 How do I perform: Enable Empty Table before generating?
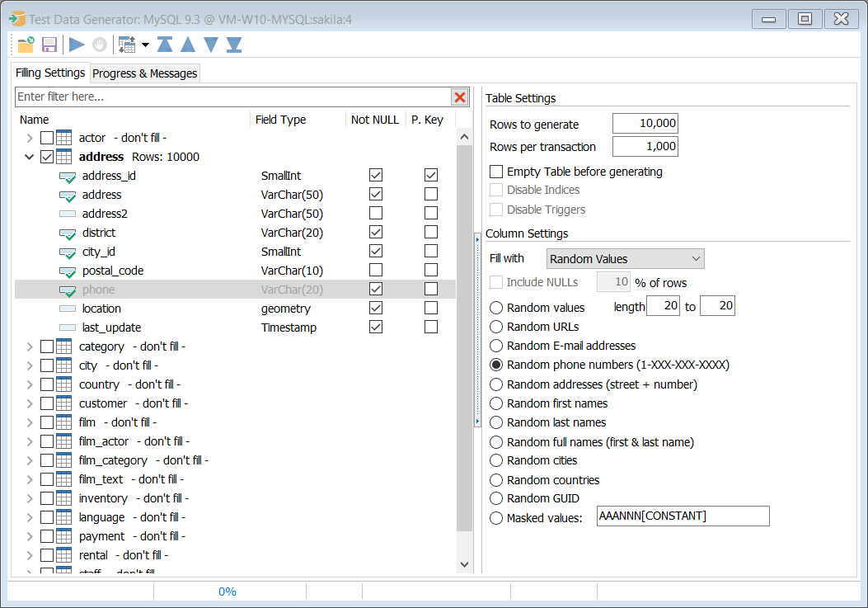[x=495, y=172]
